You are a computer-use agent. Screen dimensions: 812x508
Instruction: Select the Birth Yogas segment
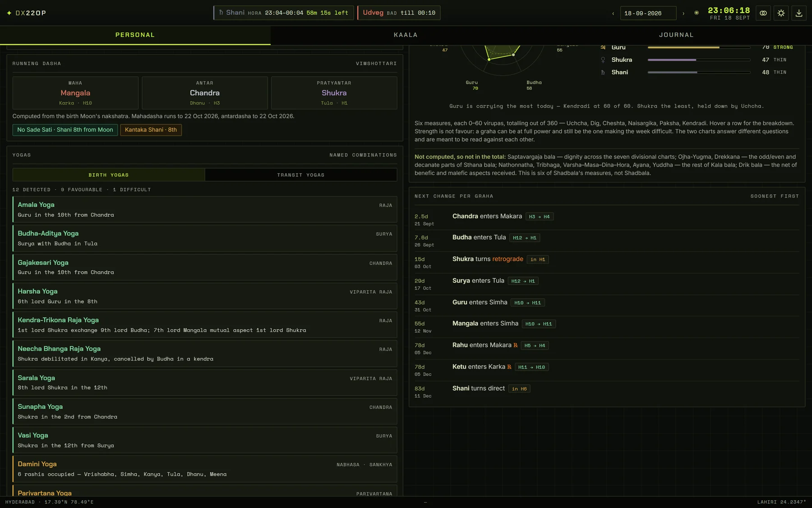pyautogui.click(x=109, y=175)
